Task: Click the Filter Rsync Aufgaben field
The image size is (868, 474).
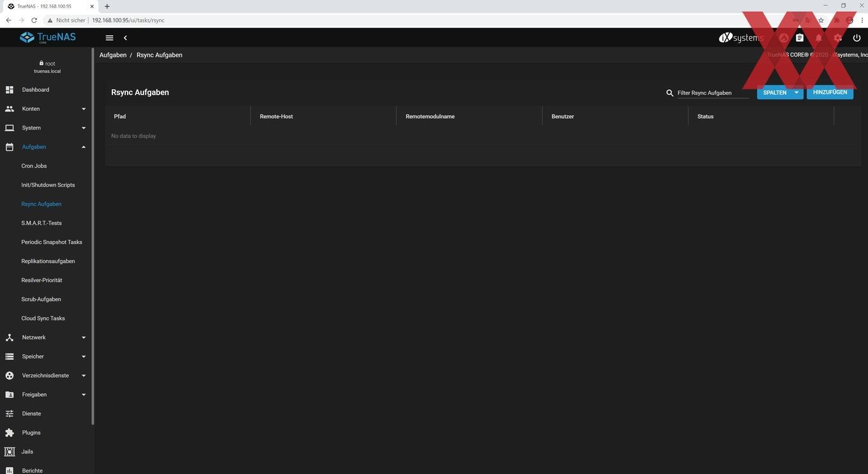Action: (713, 93)
